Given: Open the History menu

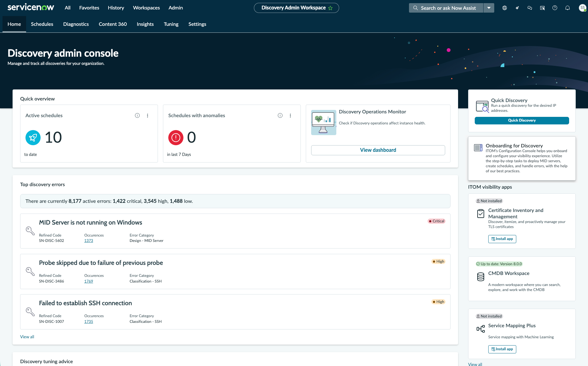Looking at the screenshot, I should 116,8.
